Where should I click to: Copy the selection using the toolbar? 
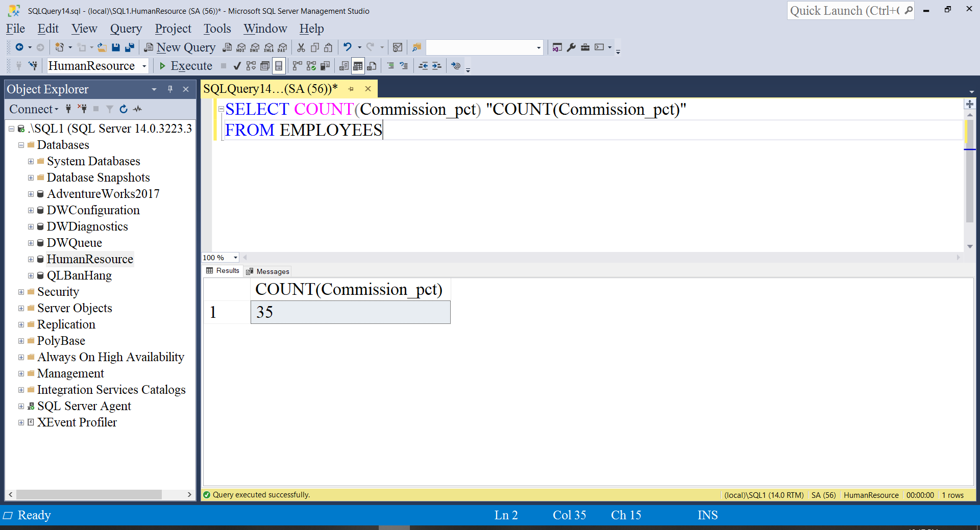(x=315, y=47)
